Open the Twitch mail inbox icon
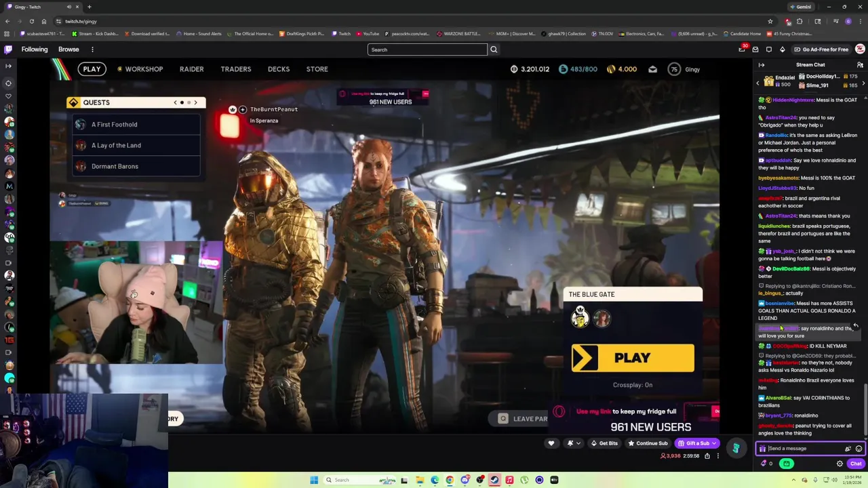The image size is (868, 488). click(755, 49)
